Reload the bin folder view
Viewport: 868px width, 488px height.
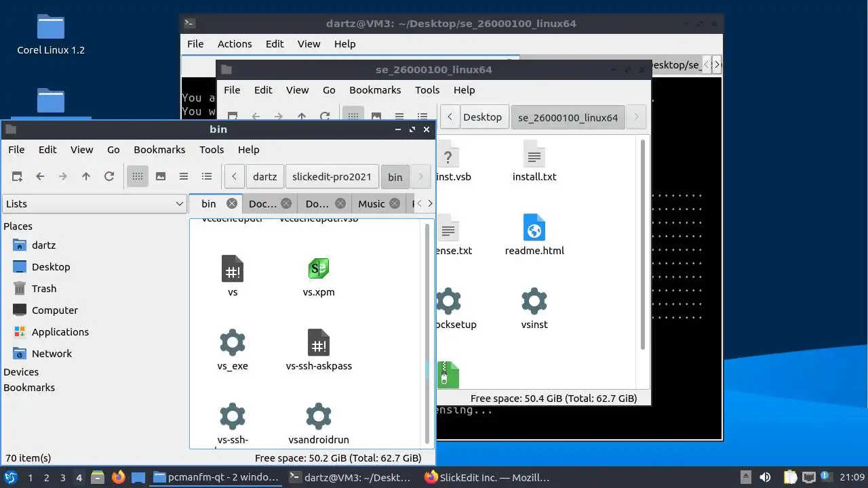click(x=109, y=176)
